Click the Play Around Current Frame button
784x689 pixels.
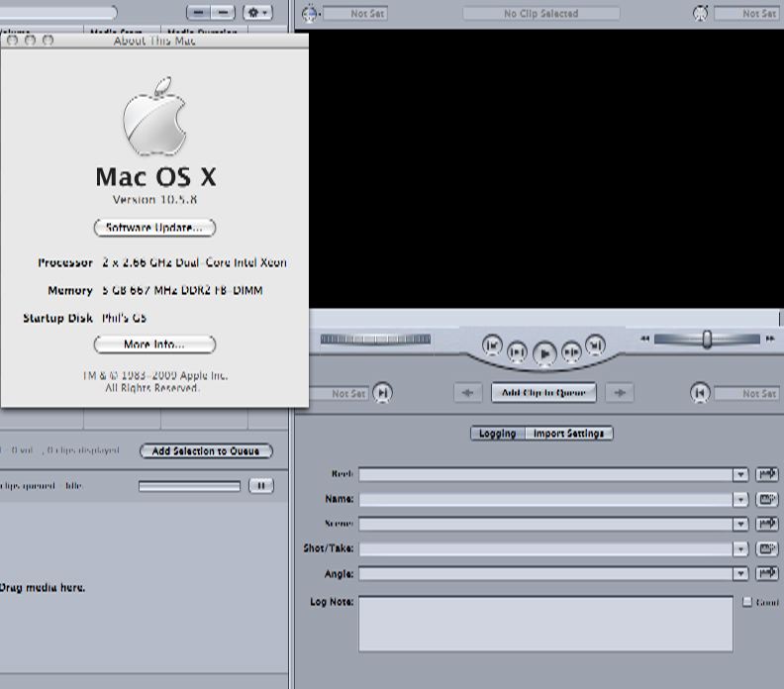tap(571, 352)
